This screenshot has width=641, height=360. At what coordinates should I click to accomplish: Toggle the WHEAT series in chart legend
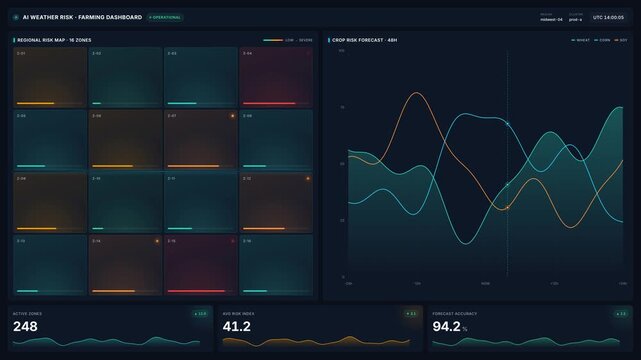click(580, 40)
